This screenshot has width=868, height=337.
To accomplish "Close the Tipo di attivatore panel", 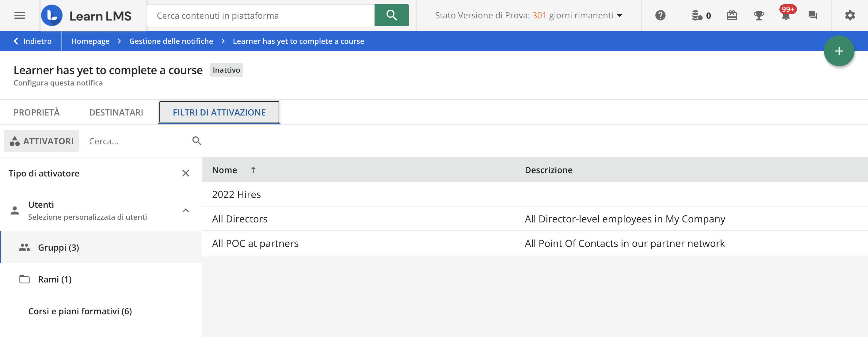I will pos(186,173).
